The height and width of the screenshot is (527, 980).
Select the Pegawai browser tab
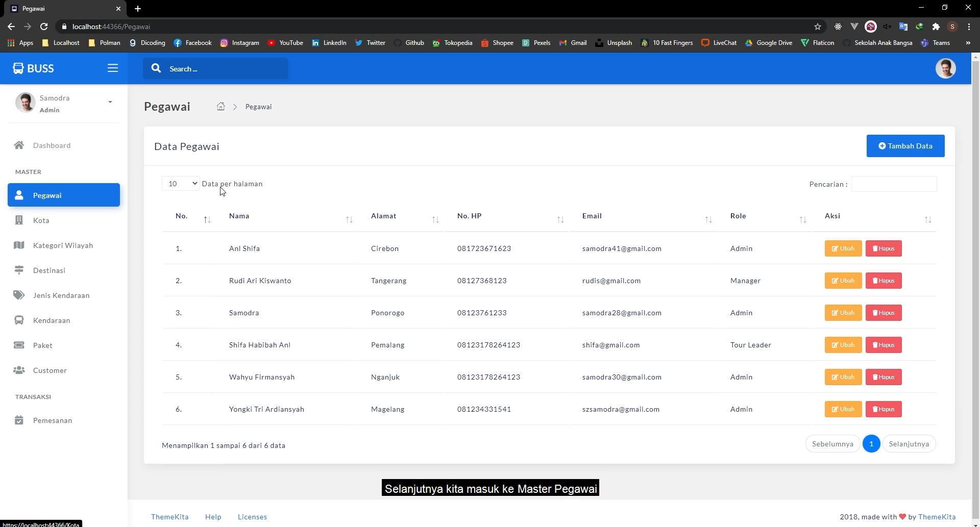click(x=65, y=9)
